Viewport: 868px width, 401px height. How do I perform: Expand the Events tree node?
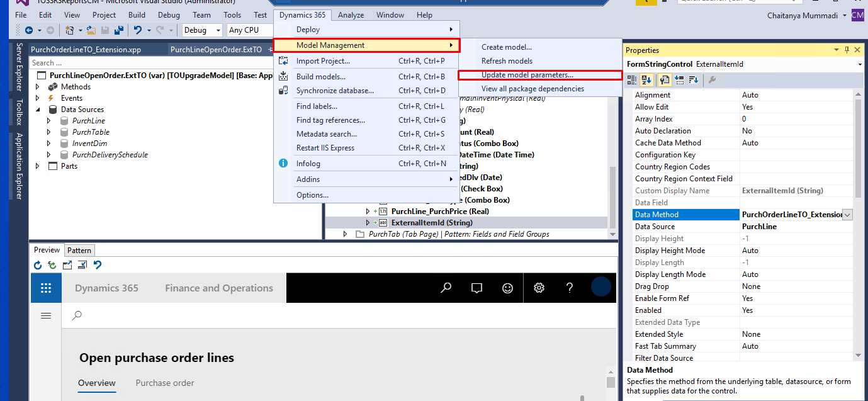click(x=37, y=98)
